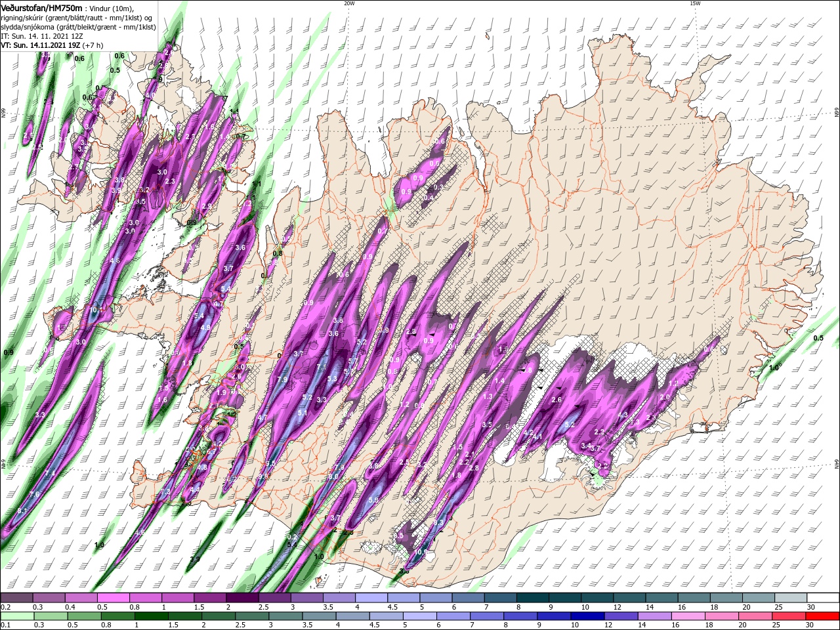Viewport: 840px width, 630px height.
Task: Pick the 0.2–0.3 mauve swatch in upper legend row
Action: click(x=16, y=598)
